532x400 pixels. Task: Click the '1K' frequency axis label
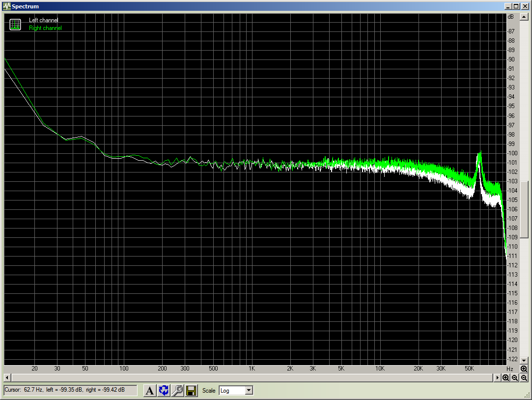[252, 369]
